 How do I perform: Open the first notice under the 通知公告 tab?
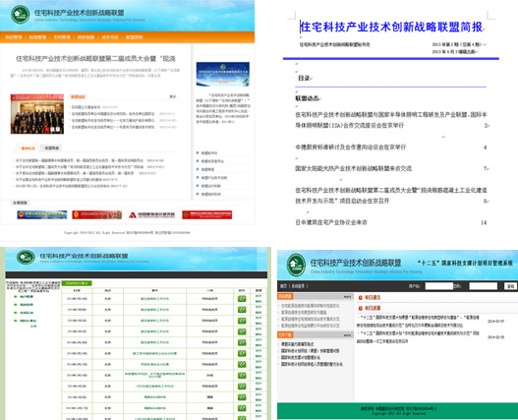[x=80, y=160]
